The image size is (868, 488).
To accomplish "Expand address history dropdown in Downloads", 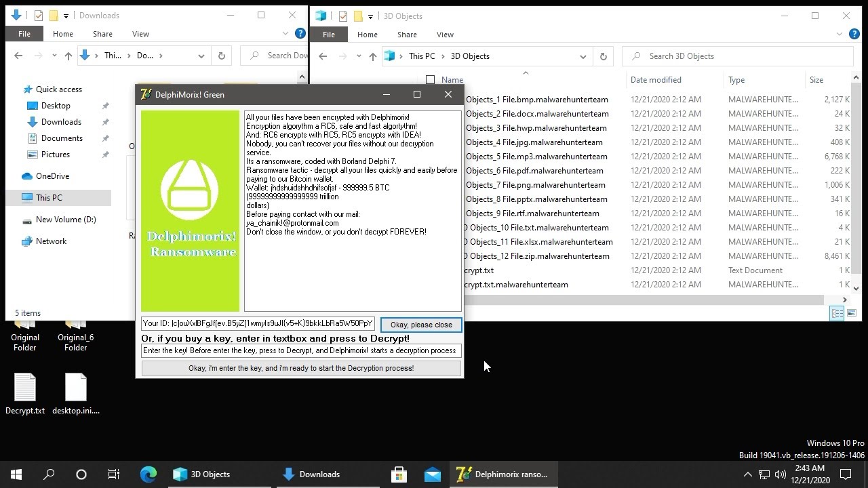I will (201, 56).
